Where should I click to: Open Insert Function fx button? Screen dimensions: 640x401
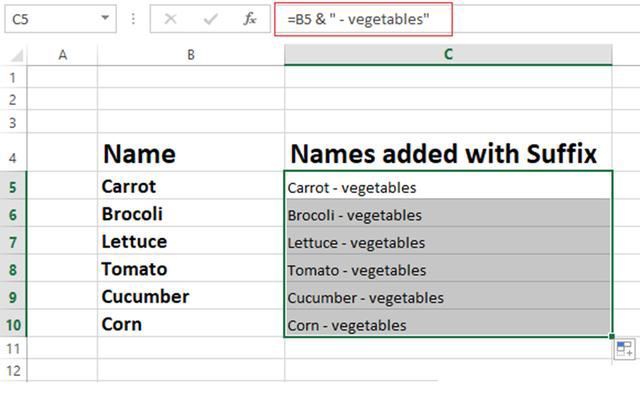click(249, 19)
